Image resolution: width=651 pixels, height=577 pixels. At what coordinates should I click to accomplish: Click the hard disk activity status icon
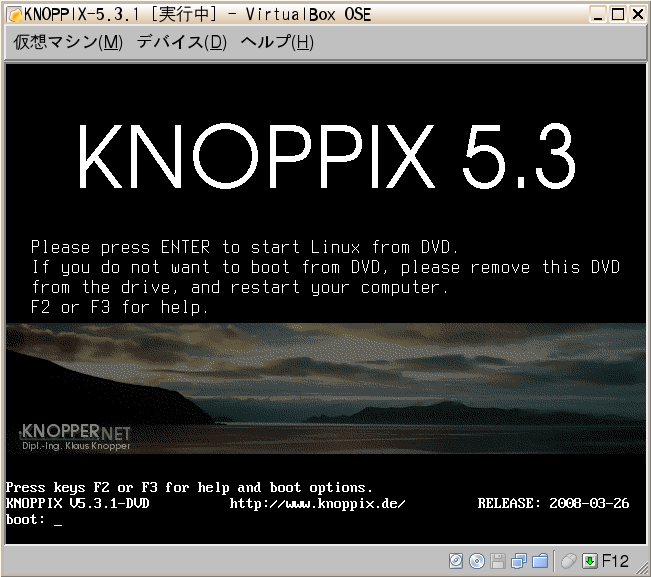coord(456,561)
